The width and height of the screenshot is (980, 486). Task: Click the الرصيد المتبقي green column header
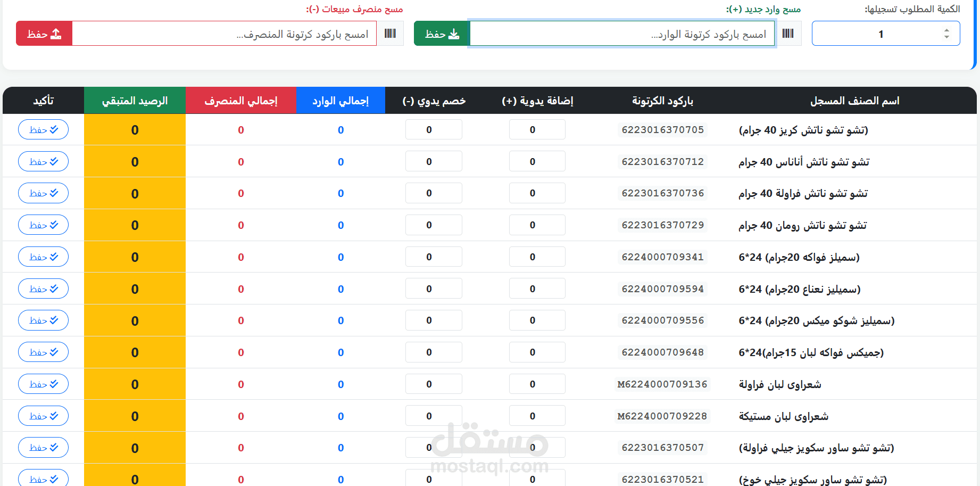135,101
